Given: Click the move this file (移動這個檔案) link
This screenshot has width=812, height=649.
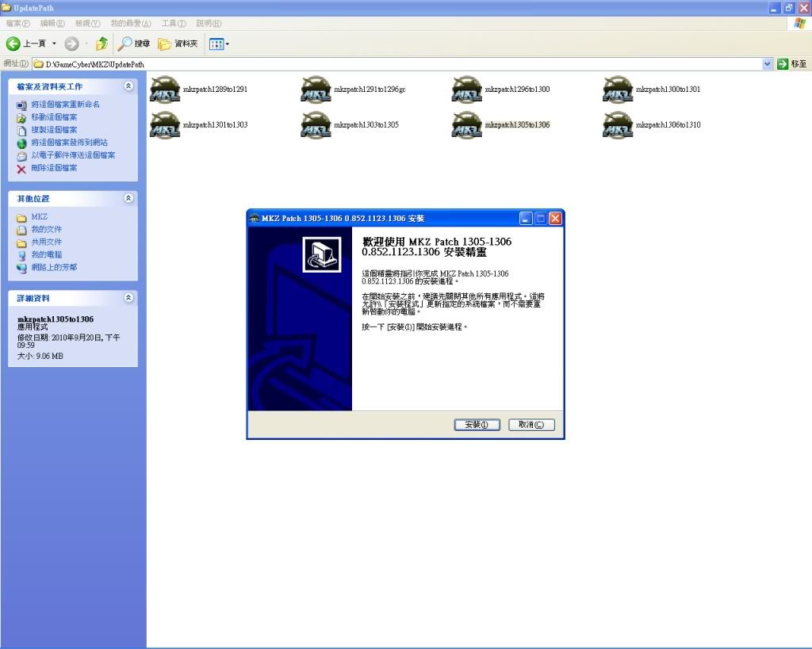Looking at the screenshot, I should tap(54, 117).
